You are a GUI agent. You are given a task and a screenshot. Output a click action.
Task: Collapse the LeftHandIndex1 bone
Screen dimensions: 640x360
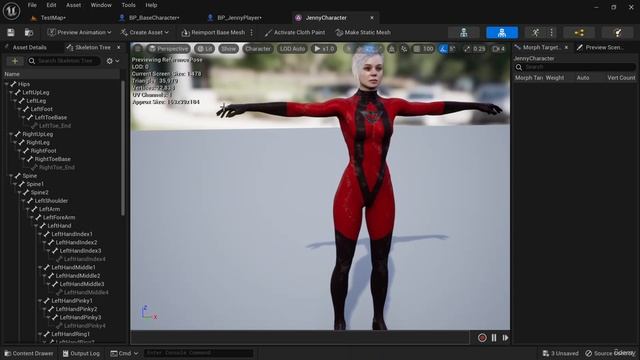pyautogui.click(x=40, y=234)
